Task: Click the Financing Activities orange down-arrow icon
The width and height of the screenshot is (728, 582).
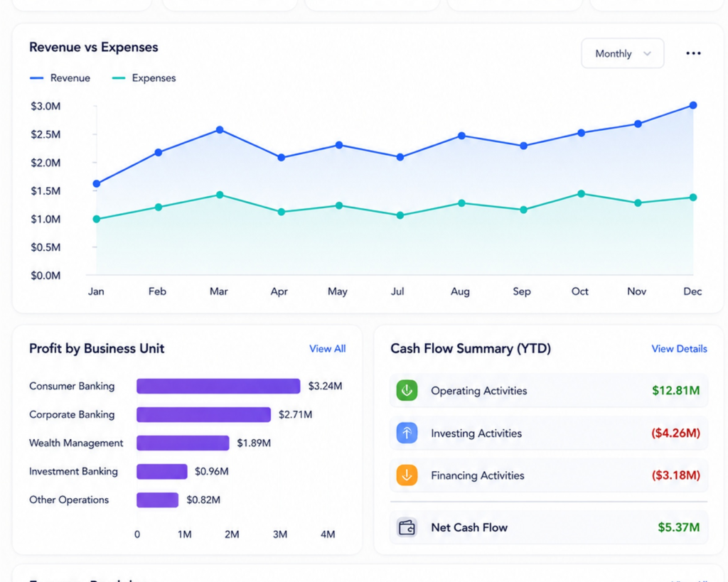Action: click(407, 475)
